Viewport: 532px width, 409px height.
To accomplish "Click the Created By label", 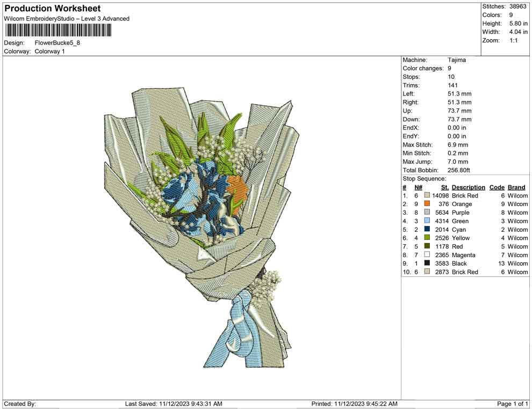I will 20,404.
